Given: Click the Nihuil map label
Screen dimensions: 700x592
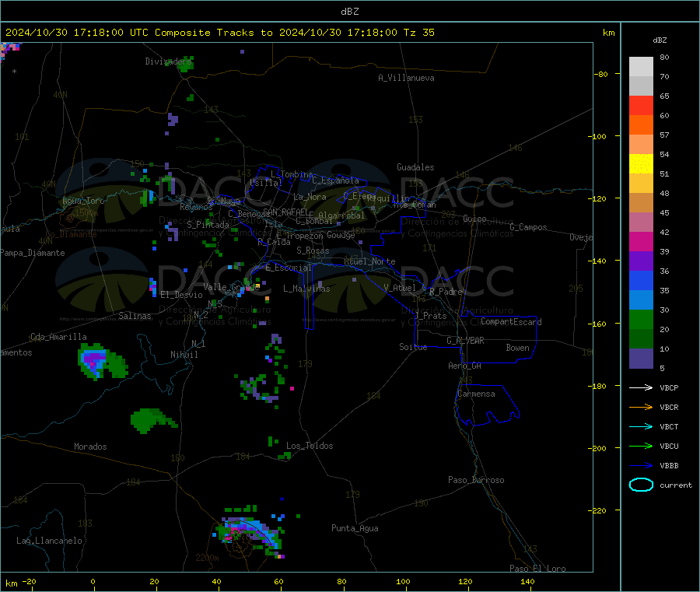Looking at the screenshot, I should click(184, 355).
